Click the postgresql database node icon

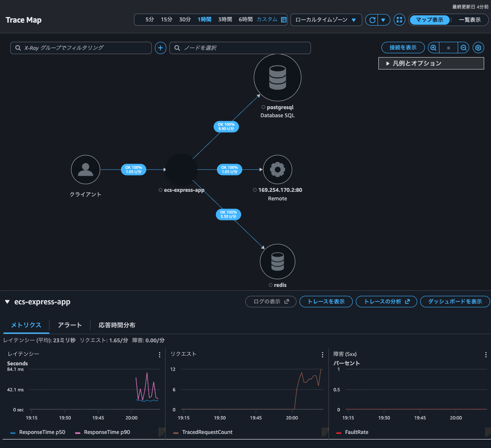point(277,78)
